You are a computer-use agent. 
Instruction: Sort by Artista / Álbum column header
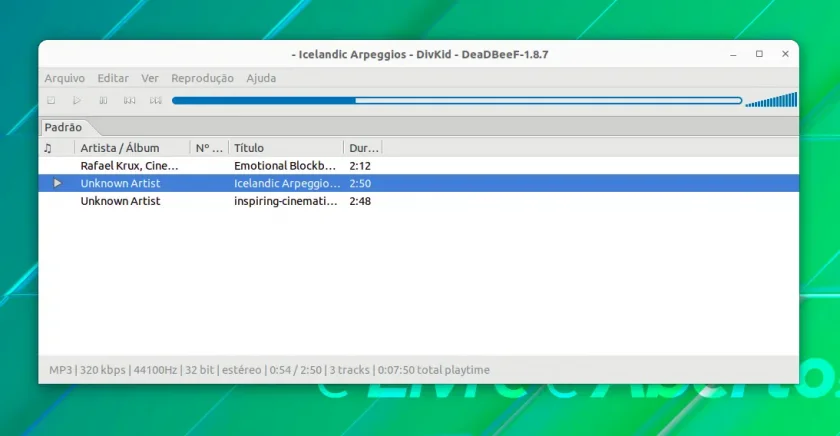[x=132, y=148]
